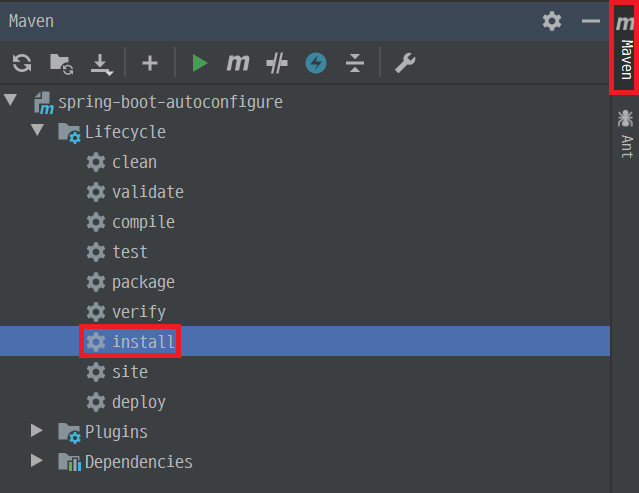The width and height of the screenshot is (639, 493).
Task: Collapse the Lifecycle folder arrow
Action: 37,130
